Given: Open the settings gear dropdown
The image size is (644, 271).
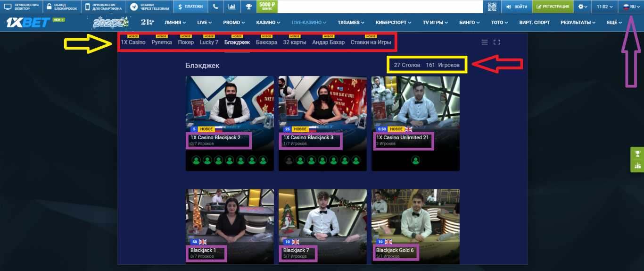Looking at the screenshot, I should [583, 7].
